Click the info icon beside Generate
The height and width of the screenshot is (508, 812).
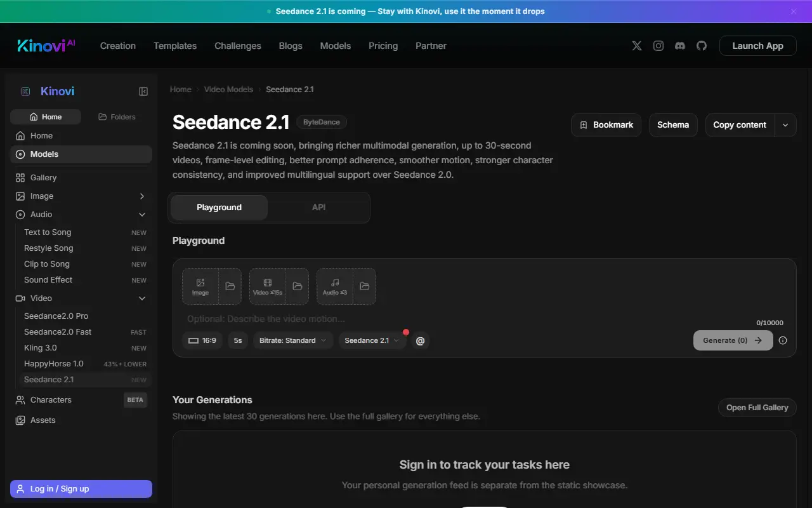tap(783, 340)
